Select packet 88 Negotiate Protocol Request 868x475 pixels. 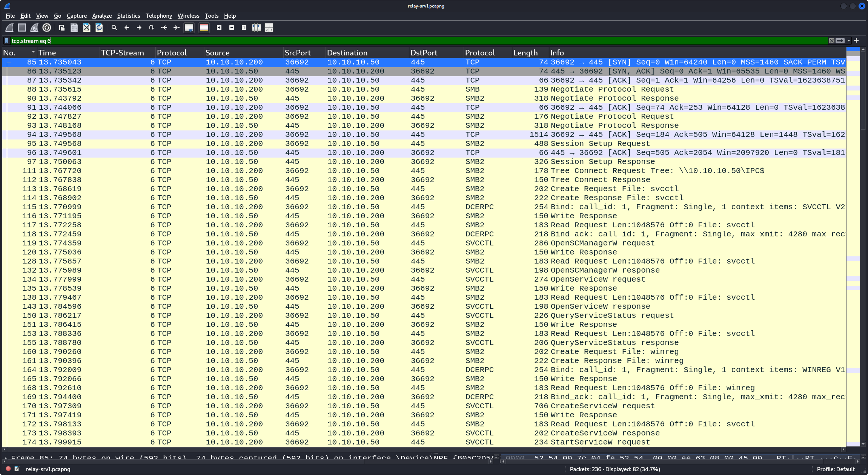pyautogui.click(x=424, y=89)
